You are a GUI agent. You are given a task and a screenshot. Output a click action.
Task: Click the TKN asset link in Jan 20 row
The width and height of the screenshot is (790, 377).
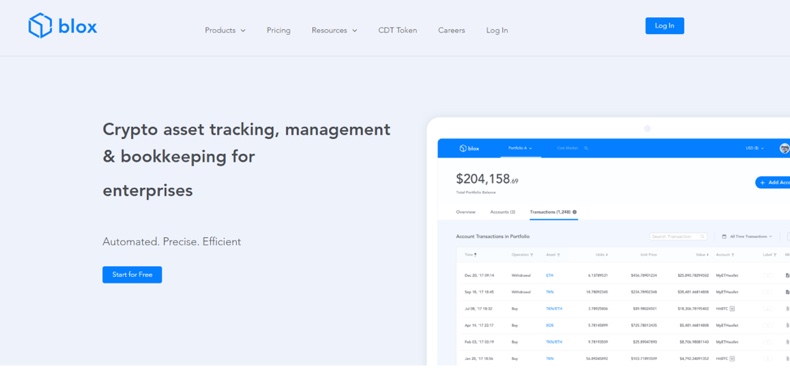[550, 359]
